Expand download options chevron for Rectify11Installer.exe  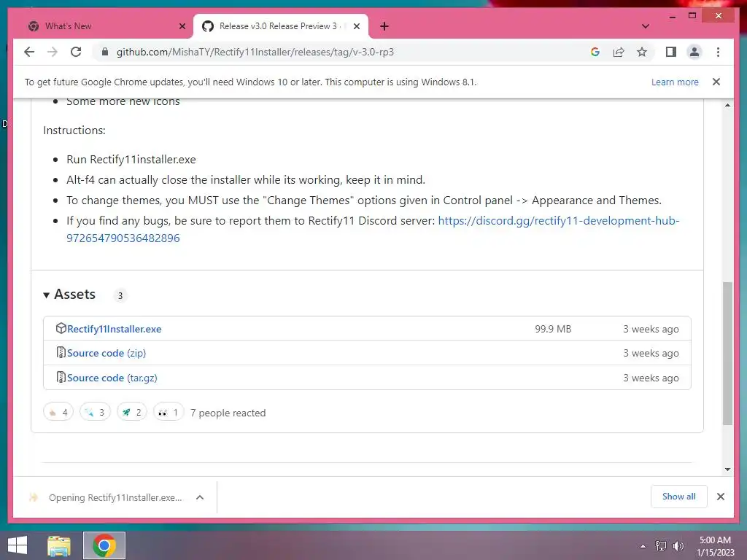point(200,497)
